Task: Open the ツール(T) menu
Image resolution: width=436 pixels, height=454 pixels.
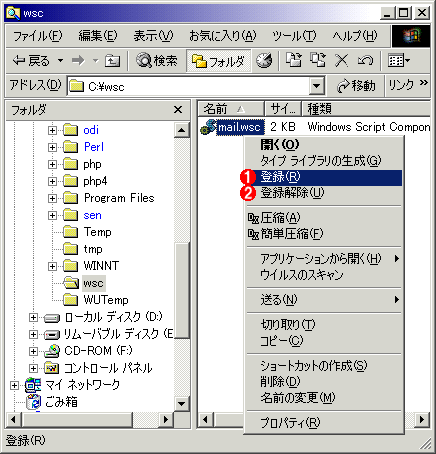Action: [x=294, y=36]
